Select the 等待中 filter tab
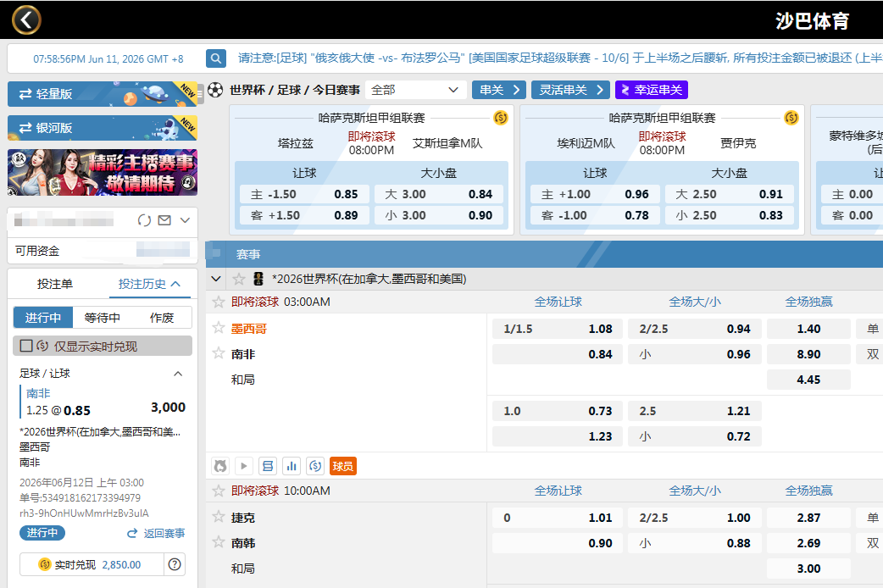The width and height of the screenshot is (883, 588). [x=102, y=318]
